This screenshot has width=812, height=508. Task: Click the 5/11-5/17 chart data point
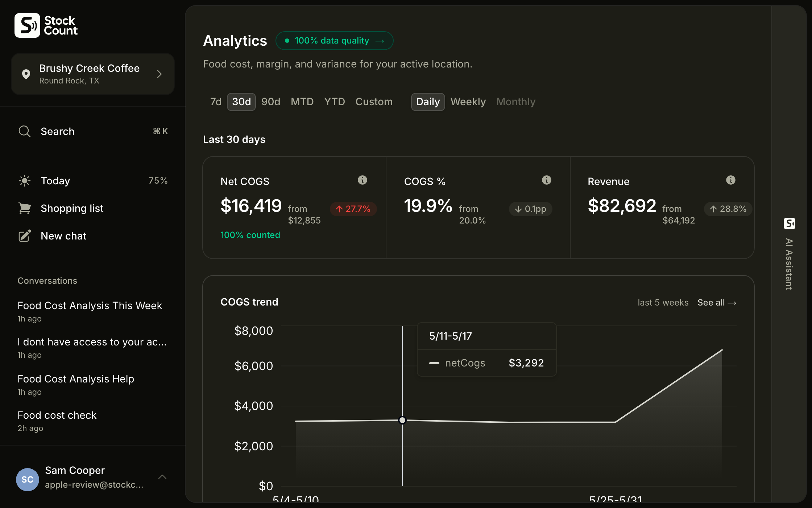[402, 420]
